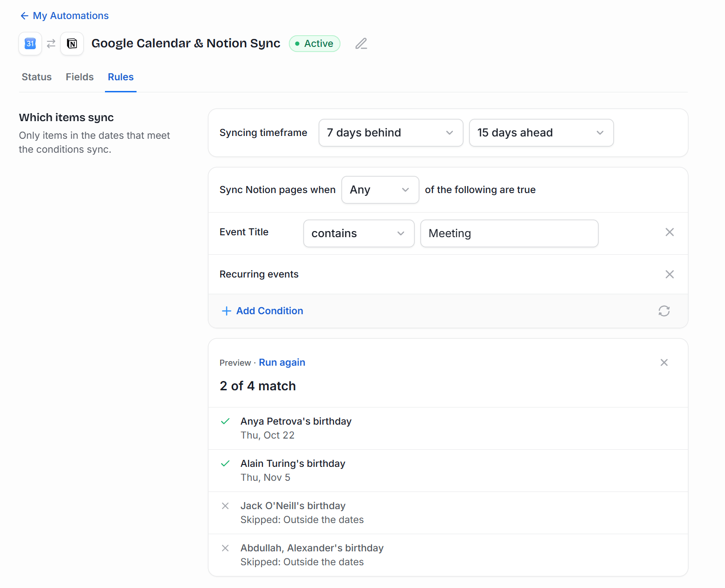This screenshot has height=588, width=725.
Task: Click the Notion app icon
Action: tap(72, 44)
